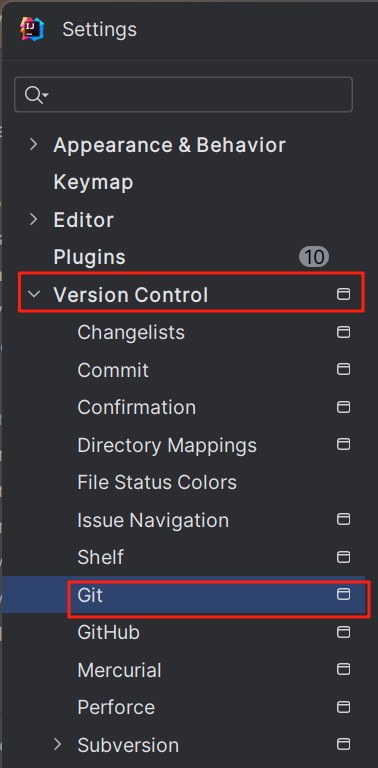Select the Git settings entry
Viewport: 378px width, 768px height.
click(x=90, y=595)
